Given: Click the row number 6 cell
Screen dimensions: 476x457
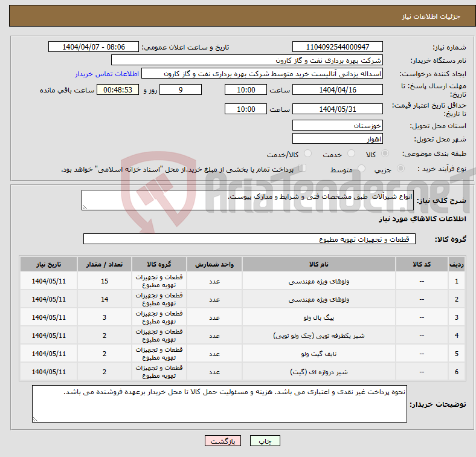Looking at the screenshot, I should pos(456,372).
